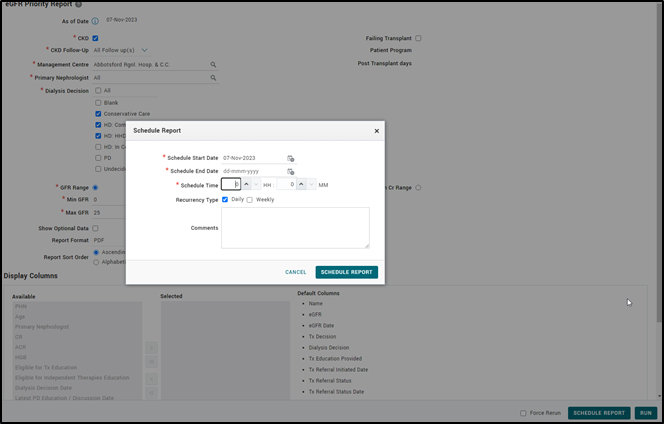Expand the CKD Follow-Up dropdown

[x=144, y=49]
